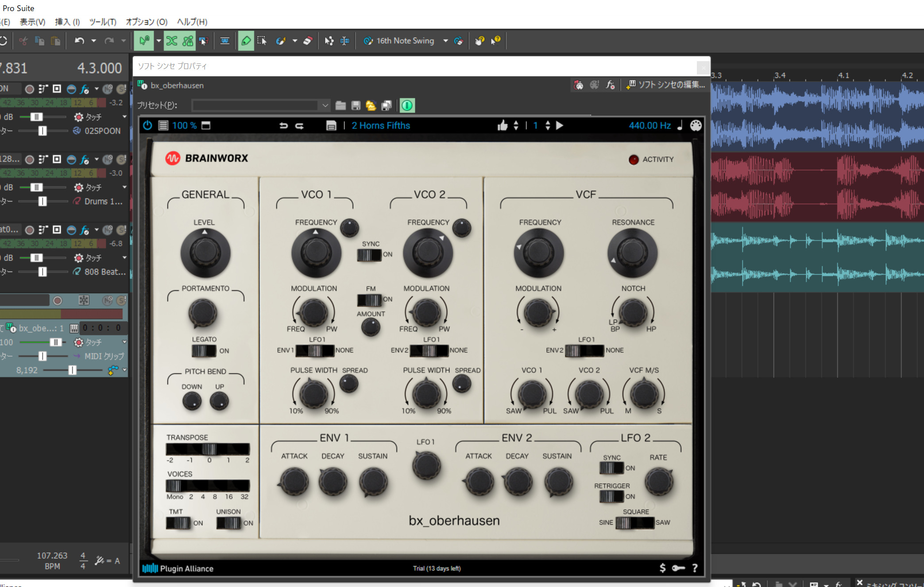This screenshot has height=587, width=924.
Task: Arm record on the Drums 1 track
Action: 30,159
